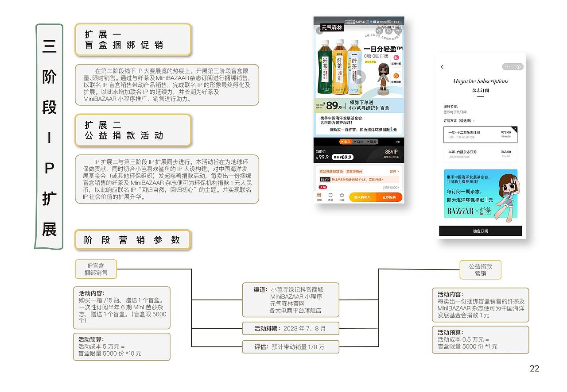Open the 客服 customer service icon

pos(330,197)
